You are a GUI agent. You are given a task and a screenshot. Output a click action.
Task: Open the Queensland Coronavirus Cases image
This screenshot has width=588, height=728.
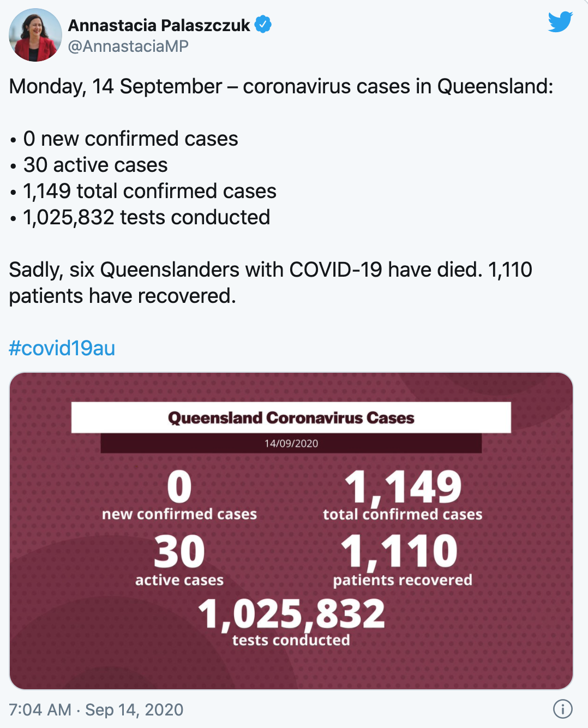[x=291, y=531]
